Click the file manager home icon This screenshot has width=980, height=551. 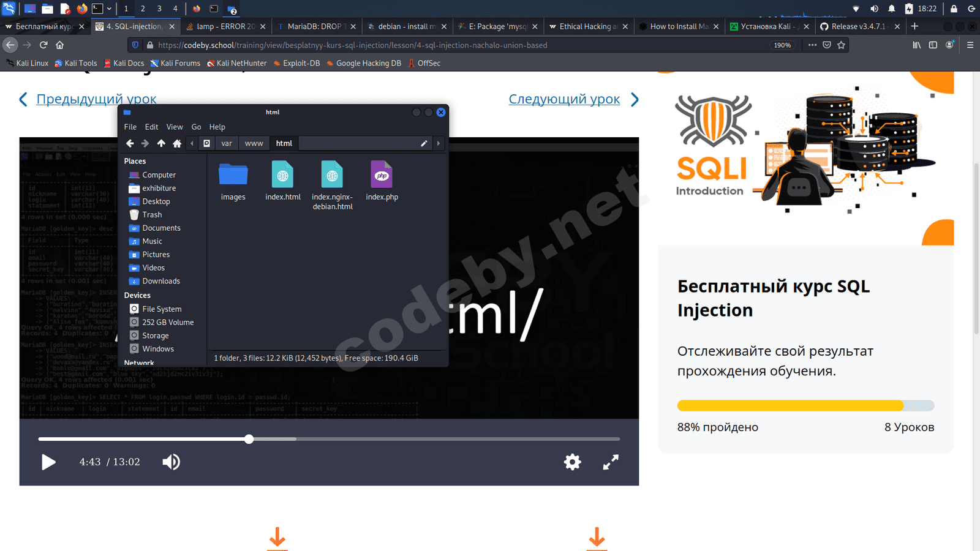click(177, 143)
